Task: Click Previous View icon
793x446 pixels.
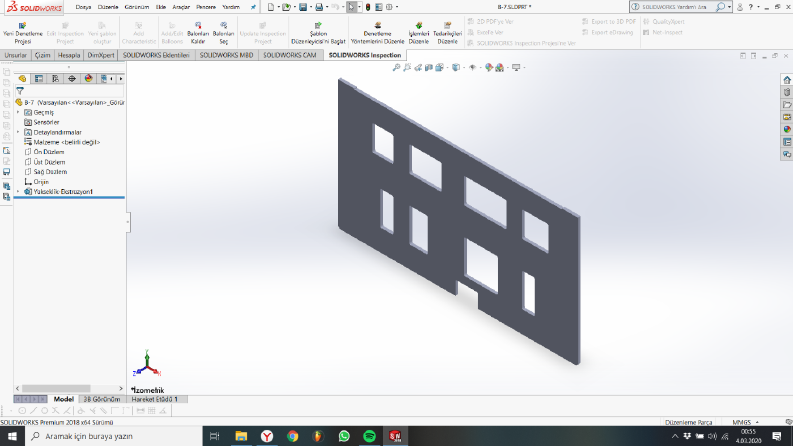Action: point(418,67)
